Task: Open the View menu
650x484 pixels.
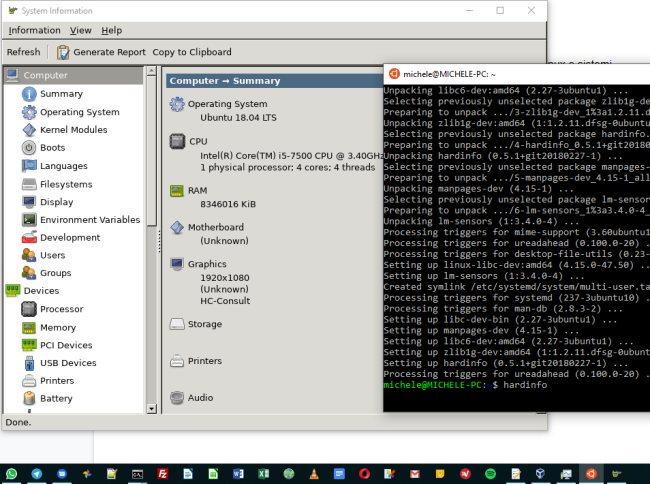Action: (80, 31)
